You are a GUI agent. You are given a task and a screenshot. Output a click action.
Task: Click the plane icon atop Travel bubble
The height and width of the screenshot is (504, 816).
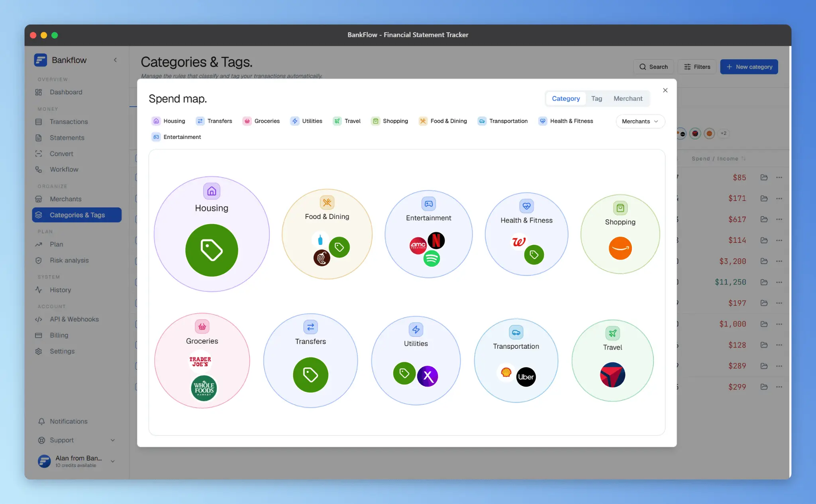tap(612, 333)
